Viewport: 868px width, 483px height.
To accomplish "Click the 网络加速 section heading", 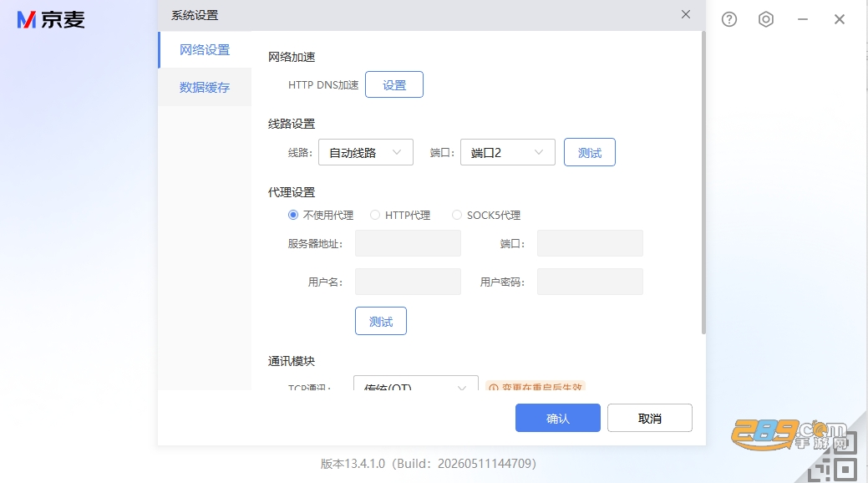I will pyautogui.click(x=292, y=57).
